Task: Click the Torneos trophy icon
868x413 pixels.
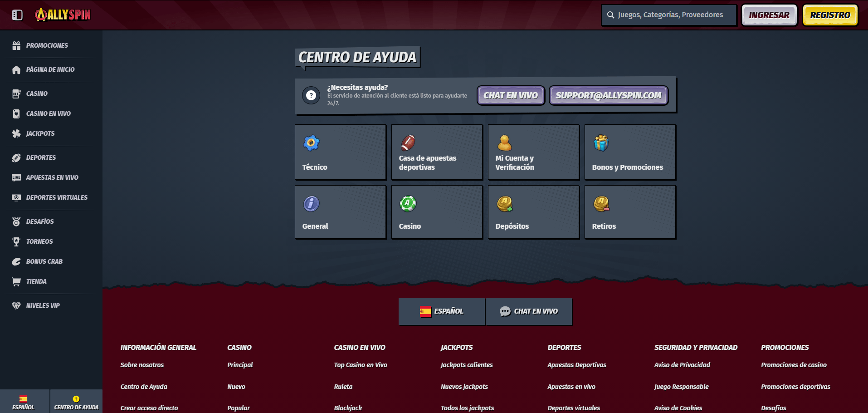Action: pos(16,241)
